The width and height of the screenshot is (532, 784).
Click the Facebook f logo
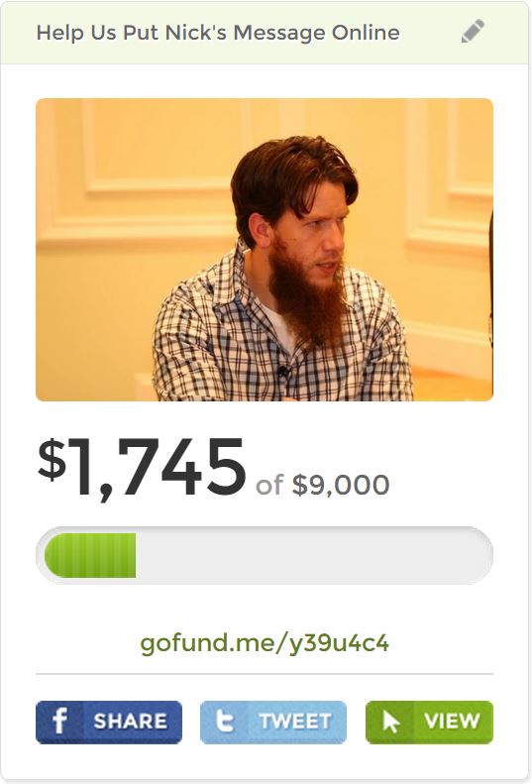tap(60, 722)
